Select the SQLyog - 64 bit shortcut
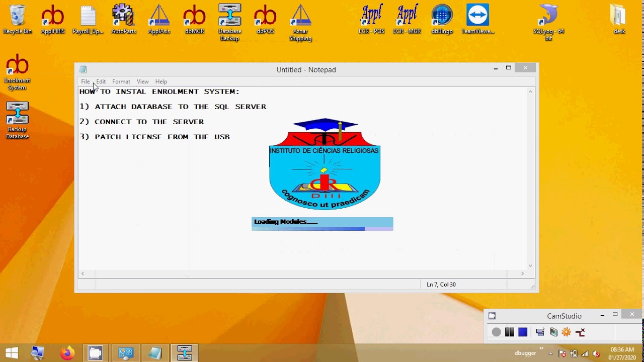This screenshot has height=362, width=644. pos(548,22)
